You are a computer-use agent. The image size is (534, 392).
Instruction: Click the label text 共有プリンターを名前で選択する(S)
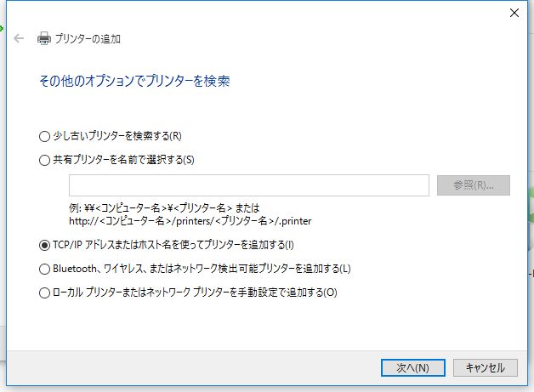[x=124, y=159]
